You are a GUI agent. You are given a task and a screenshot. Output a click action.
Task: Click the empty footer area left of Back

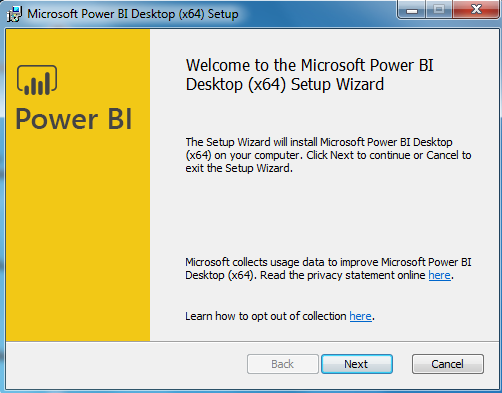(x=127, y=364)
